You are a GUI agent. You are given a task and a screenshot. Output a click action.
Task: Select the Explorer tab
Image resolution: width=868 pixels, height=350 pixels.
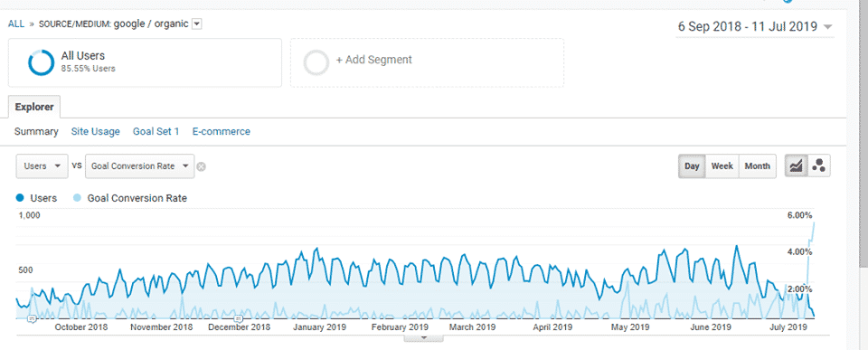click(34, 107)
